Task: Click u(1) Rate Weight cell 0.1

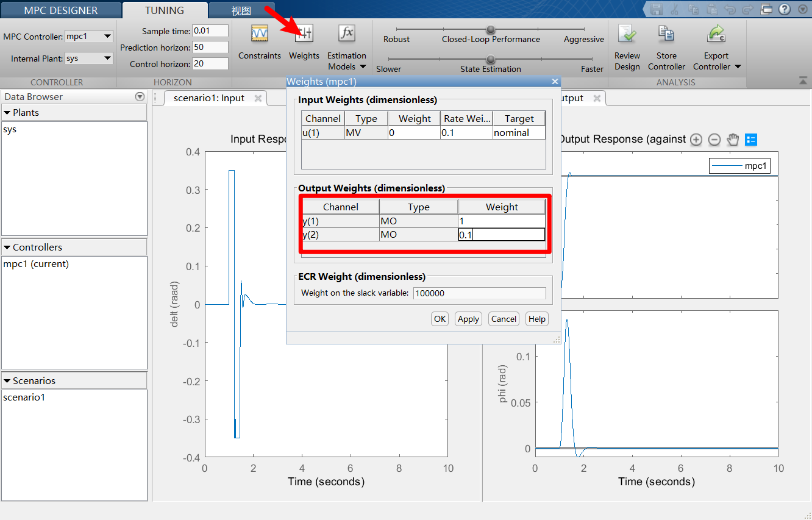Action: point(466,132)
